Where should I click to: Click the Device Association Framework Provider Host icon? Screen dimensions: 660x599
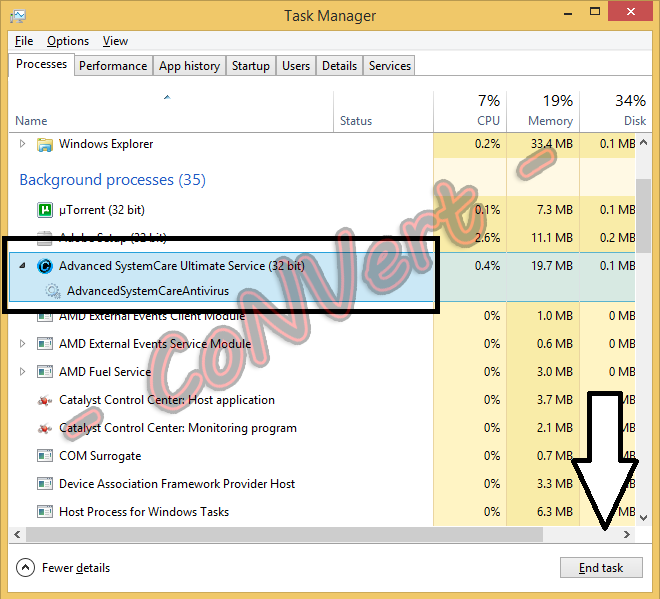point(45,484)
